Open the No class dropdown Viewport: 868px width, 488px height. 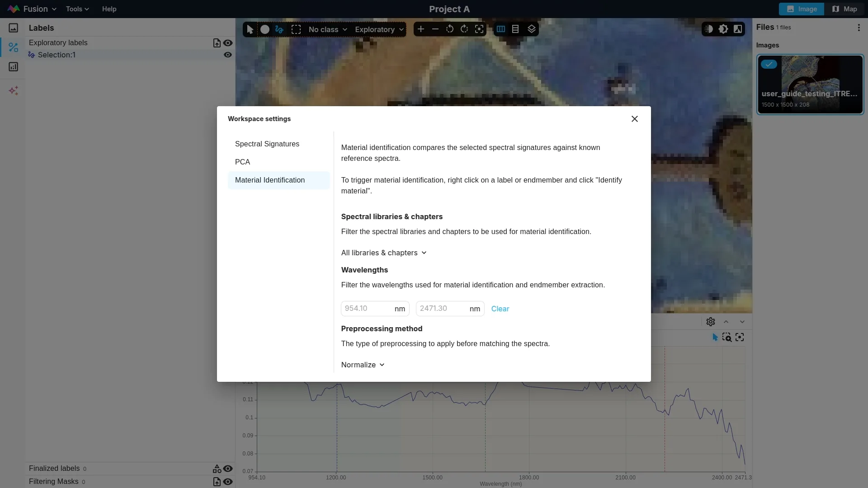coord(328,29)
